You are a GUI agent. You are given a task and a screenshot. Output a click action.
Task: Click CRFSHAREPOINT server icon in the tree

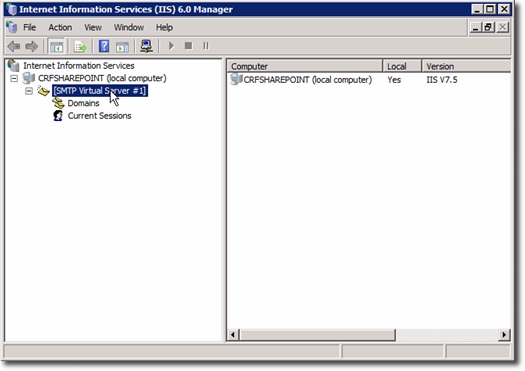tap(29, 78)
